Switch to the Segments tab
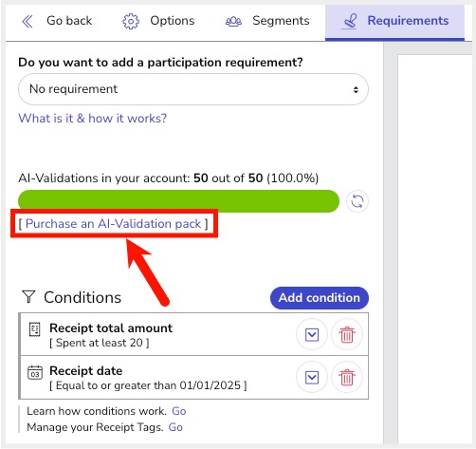The height and width of the screenshot is (449, 476). click(267, 22)
